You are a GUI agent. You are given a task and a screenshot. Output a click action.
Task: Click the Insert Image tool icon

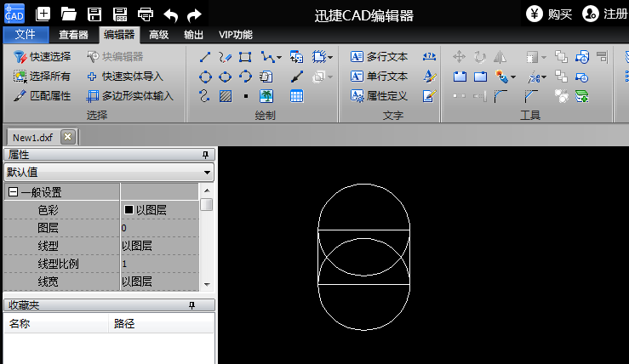266,96
